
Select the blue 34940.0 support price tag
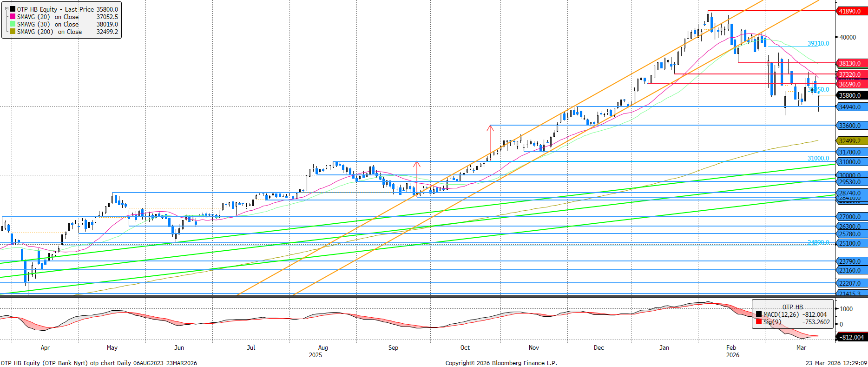pyautogui.click(x=850, y=107)
